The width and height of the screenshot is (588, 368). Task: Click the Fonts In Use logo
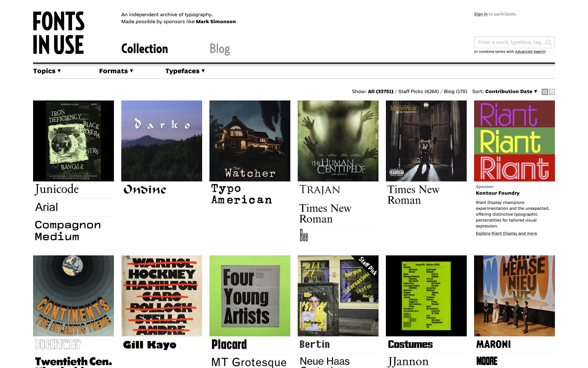click(59, 33)
